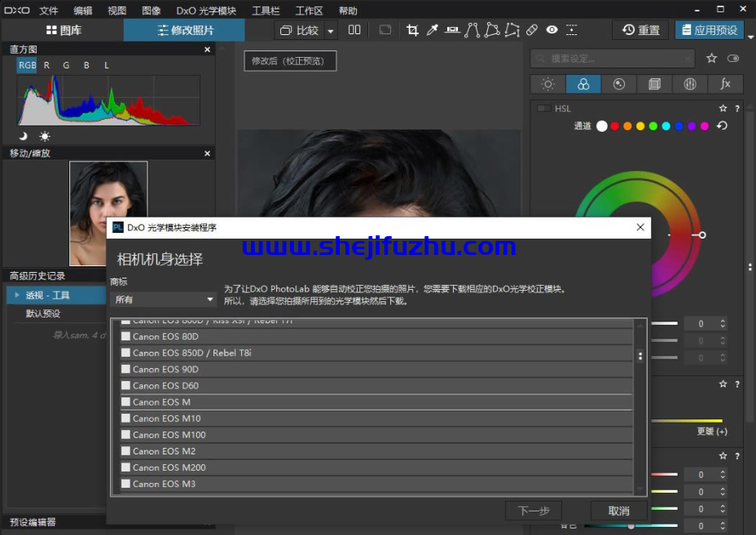Image resolution: width=756 pixels, height=535 pixels.
Task: Close the histogram panel
Action: pyautogui.click(x=207, y=49)
